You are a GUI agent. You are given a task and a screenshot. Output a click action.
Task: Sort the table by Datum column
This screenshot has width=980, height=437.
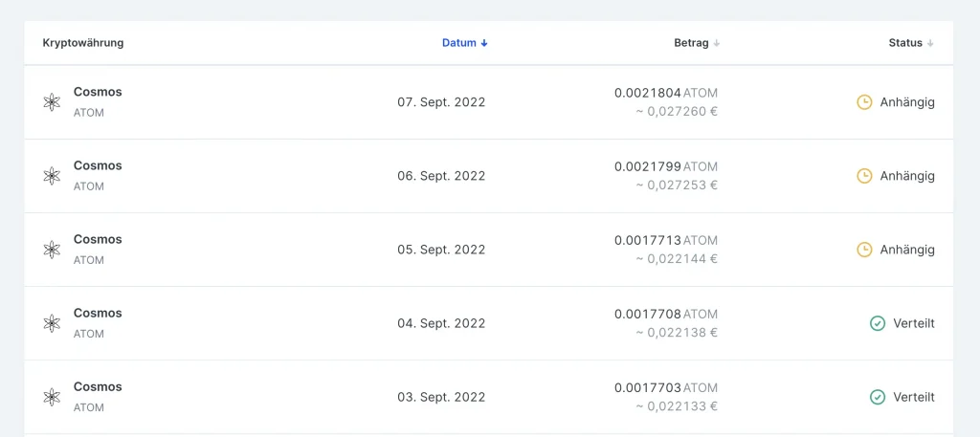coord(464,43)
